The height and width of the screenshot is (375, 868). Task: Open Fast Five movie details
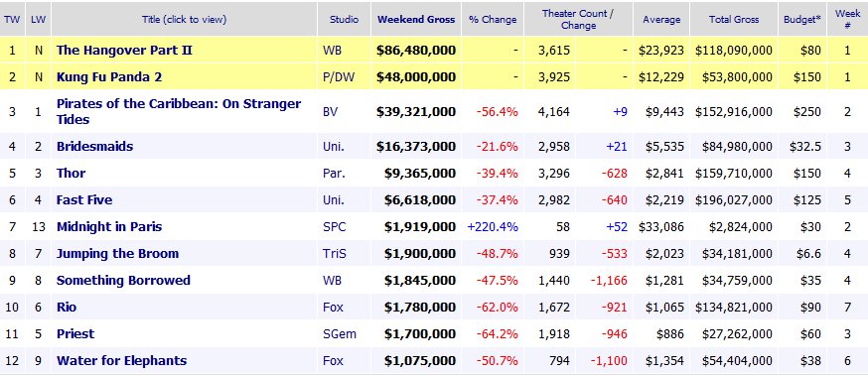[x=84, y=199]
